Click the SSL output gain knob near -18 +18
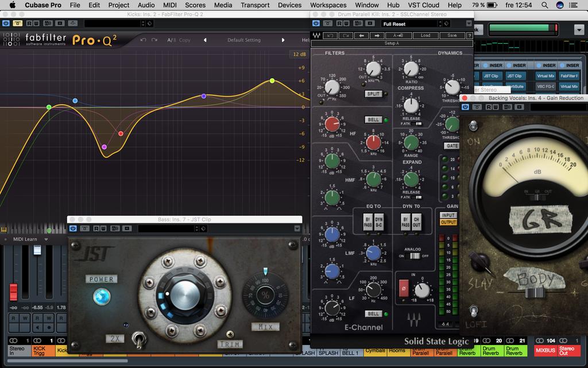The width and height of the screenshot is (588, 368). [422, 290]
